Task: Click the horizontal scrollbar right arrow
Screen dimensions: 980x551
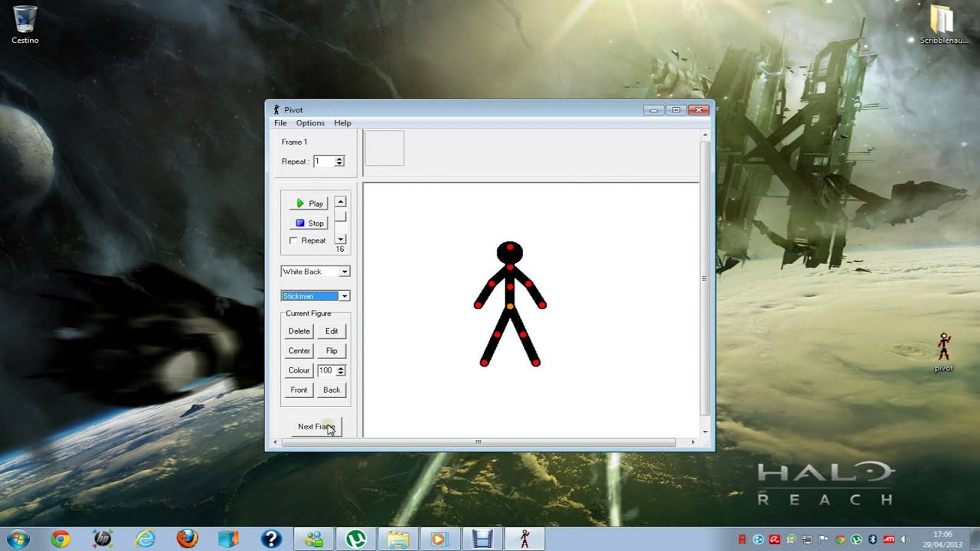Action: [693, 442]
